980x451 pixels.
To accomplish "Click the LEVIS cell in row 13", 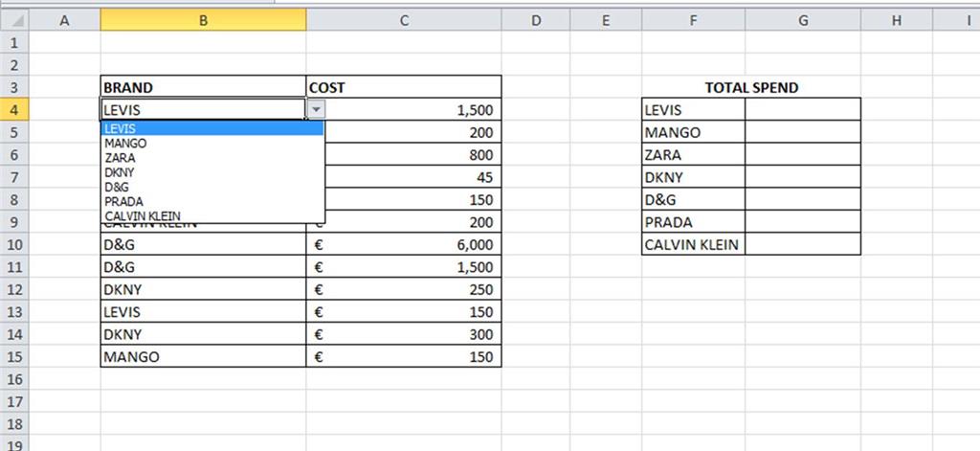I will 203,311.
